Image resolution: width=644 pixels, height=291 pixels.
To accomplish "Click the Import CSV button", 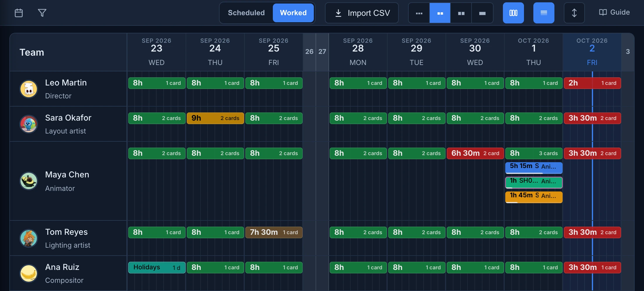I will (x=362, y=13).
